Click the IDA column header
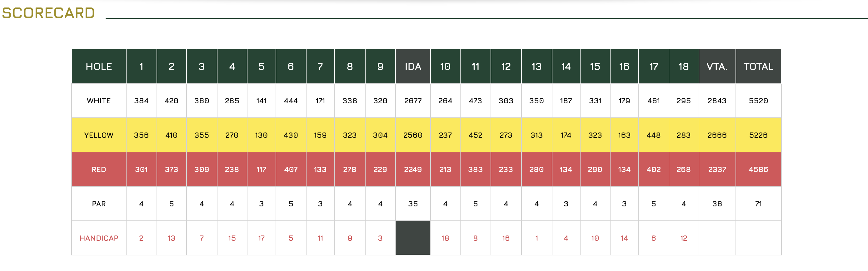Screen dimensions: 868x271 (413, 66)
